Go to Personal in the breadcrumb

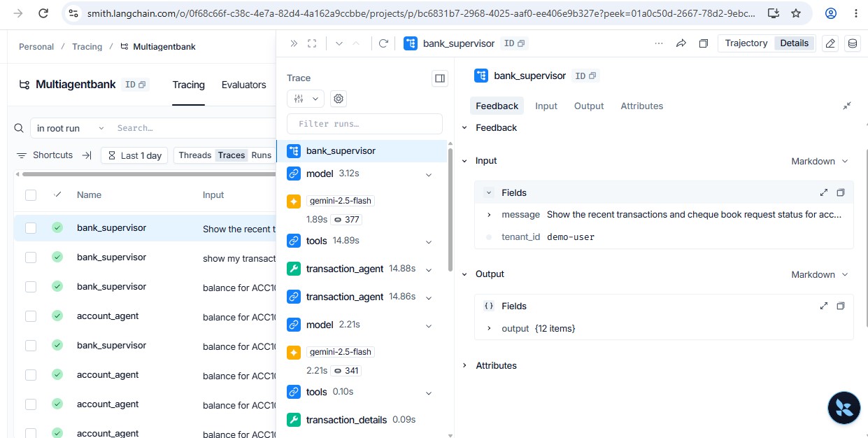pyautogui.click(x=36, y=47)
